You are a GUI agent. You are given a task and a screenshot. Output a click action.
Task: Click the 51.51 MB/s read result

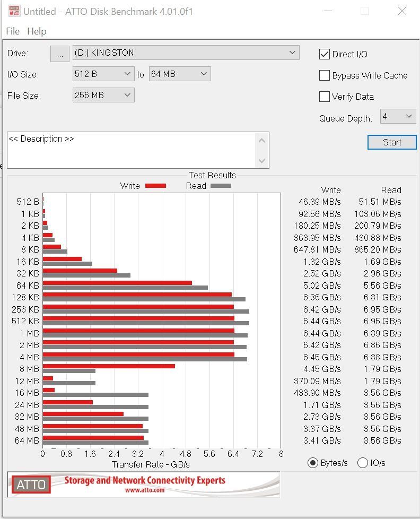click(x=380, y=202)
